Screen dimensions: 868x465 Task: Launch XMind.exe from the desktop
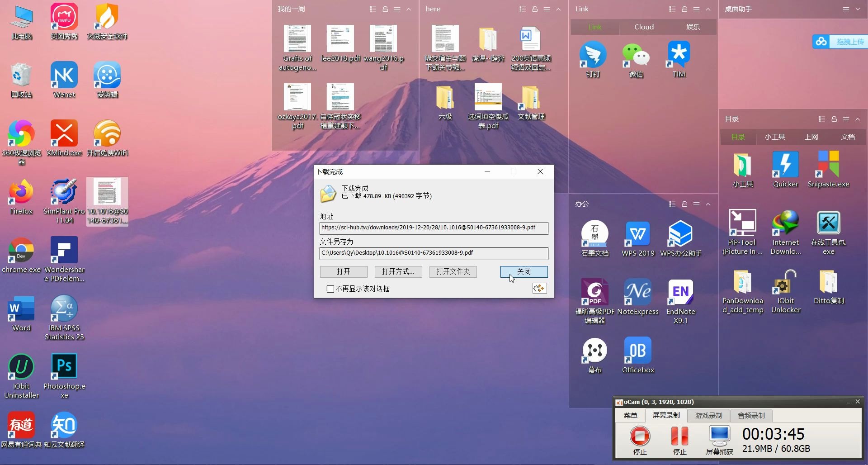coord(64,138)
